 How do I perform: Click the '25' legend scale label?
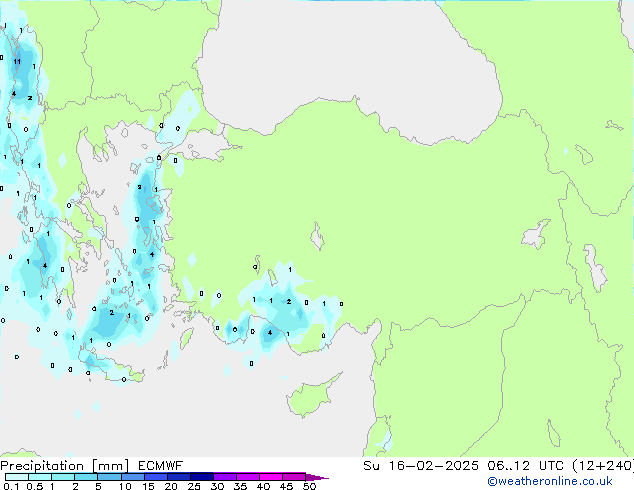click(194, 486)
